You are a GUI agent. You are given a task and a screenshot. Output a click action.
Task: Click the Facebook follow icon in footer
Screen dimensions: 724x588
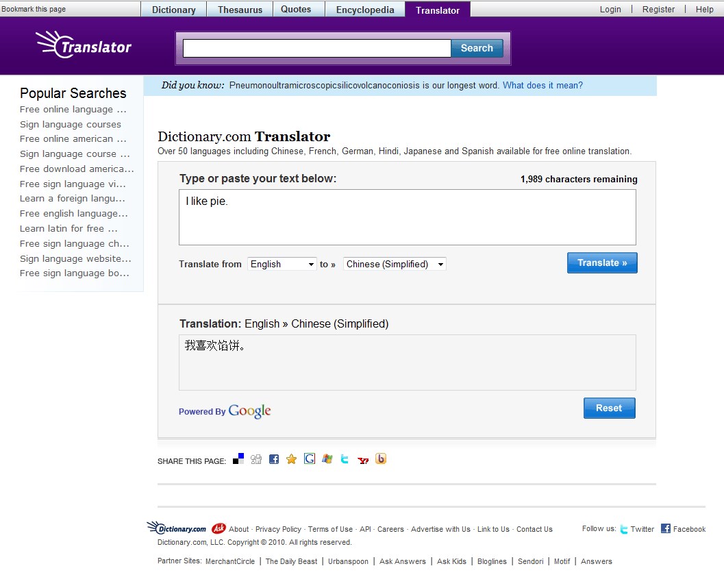click(x=665, y=528)
